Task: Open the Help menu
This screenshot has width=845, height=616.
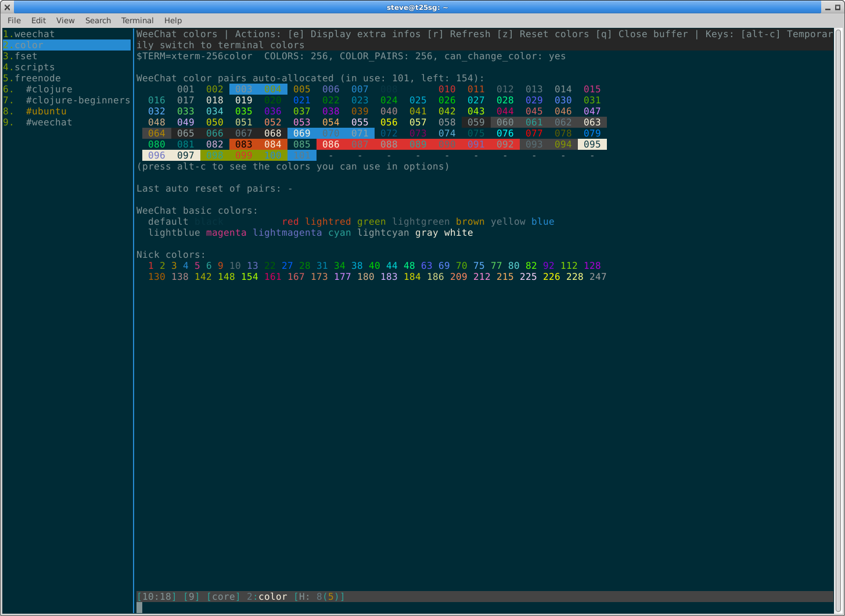Action: click(x=173, y=20)
